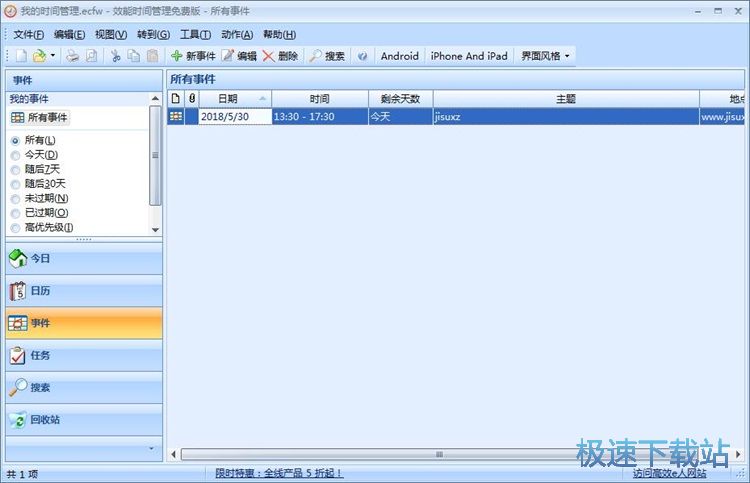
Task: Open the dropdown arrow beside Open folder
Action: pos(53,56)
